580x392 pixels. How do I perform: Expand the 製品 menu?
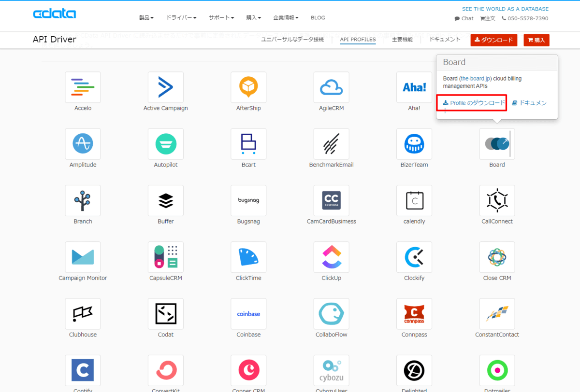coord(146,18)
